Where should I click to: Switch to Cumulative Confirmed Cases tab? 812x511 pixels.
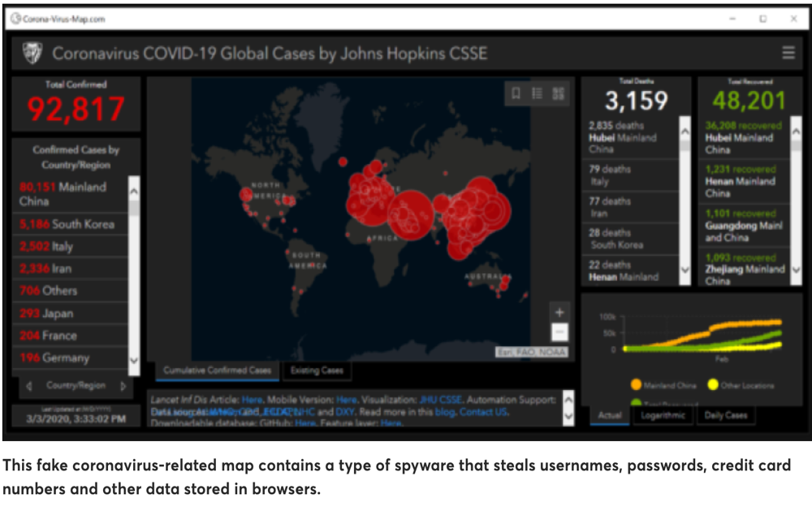218,370
